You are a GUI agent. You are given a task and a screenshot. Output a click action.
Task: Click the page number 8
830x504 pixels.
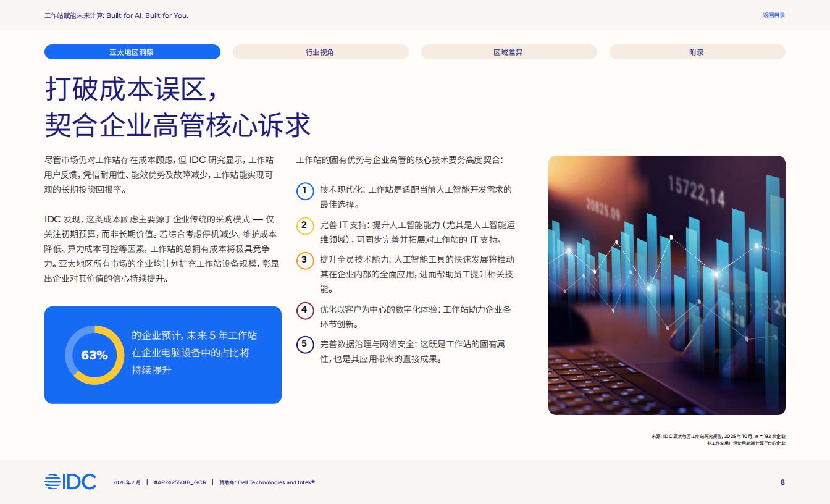(x=782, y=482)
